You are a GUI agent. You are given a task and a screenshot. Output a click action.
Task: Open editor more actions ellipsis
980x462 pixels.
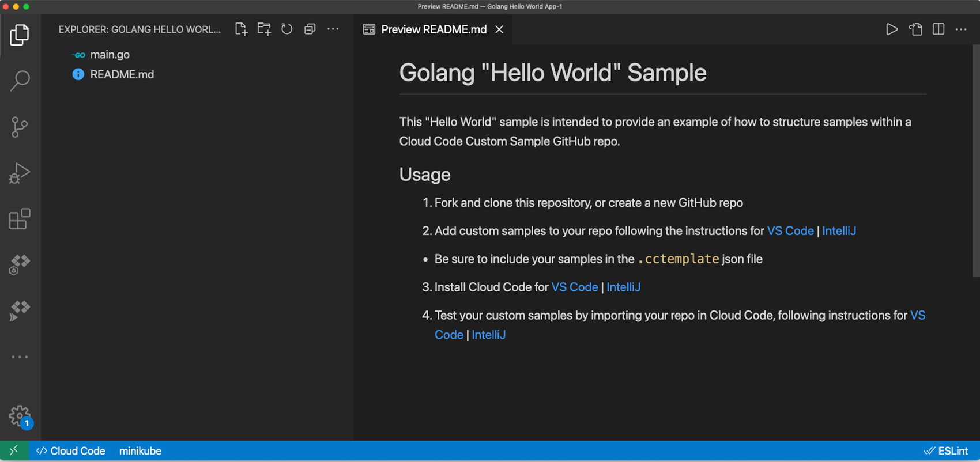(961, 29)
